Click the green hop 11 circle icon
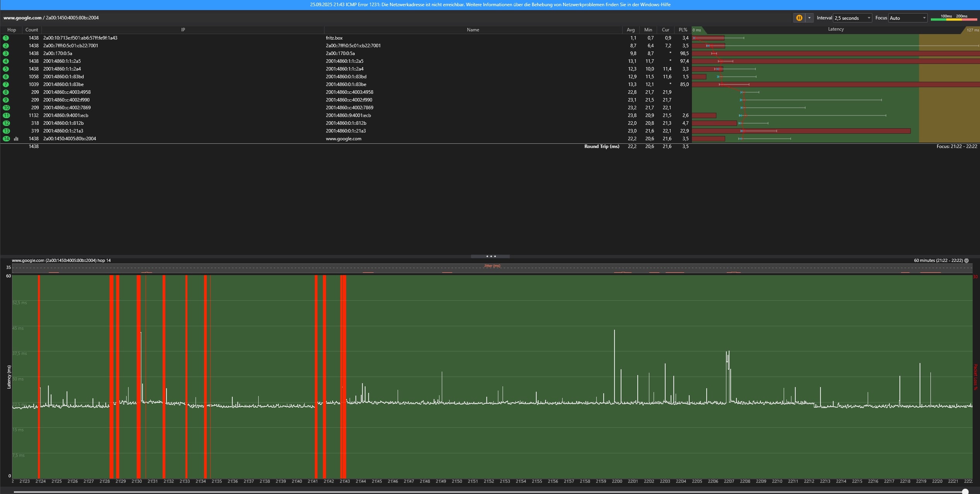 click(x=6, y=115)
